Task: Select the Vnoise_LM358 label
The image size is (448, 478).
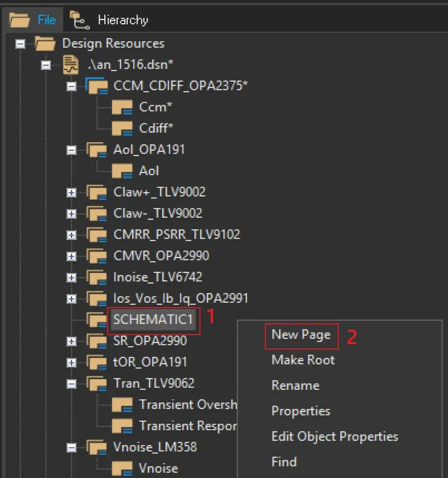Action: point(155,447)
